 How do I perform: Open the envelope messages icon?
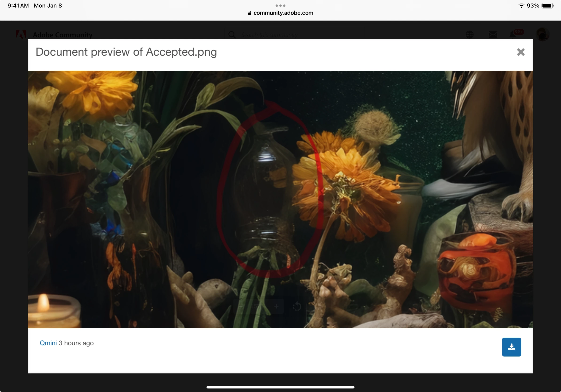coord(493,35)
